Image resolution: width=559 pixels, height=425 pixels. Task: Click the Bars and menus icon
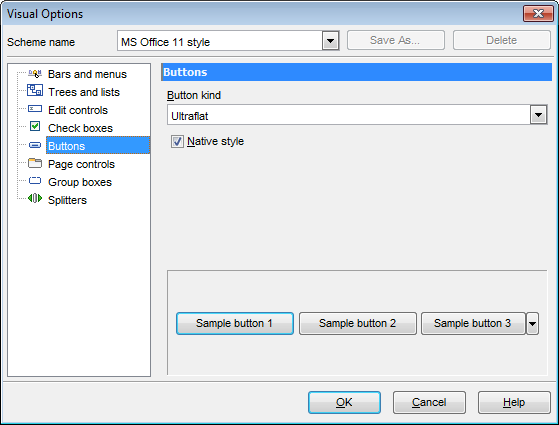coord(35,74)
